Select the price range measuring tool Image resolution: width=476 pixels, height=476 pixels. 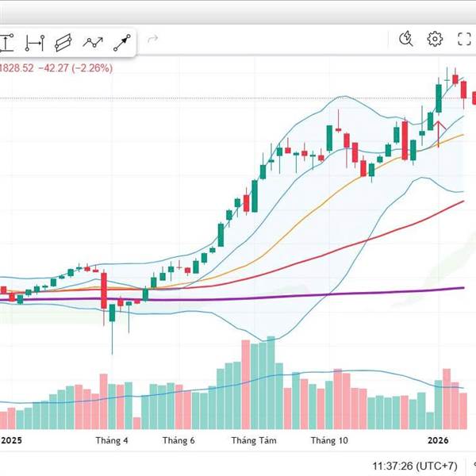tap(6, 43)
